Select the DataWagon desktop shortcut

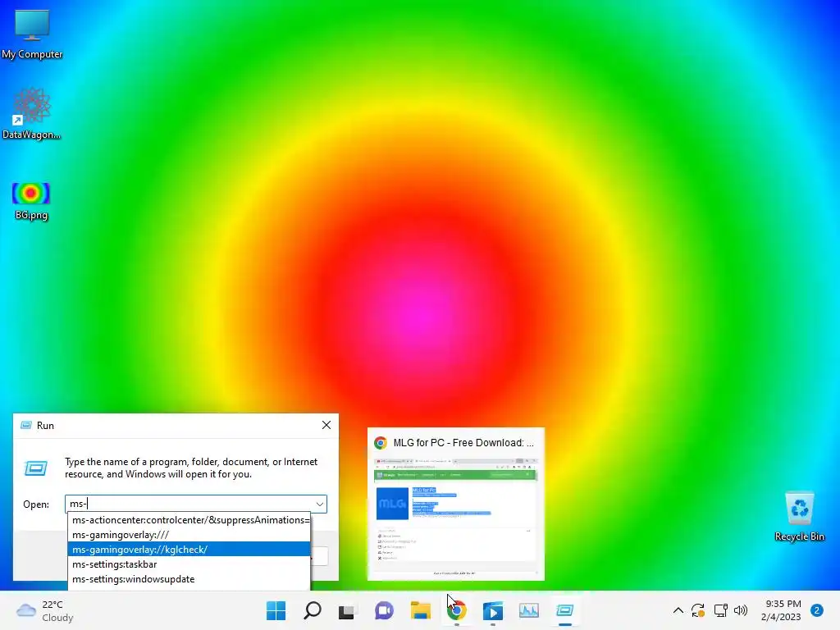coord(32,113)
